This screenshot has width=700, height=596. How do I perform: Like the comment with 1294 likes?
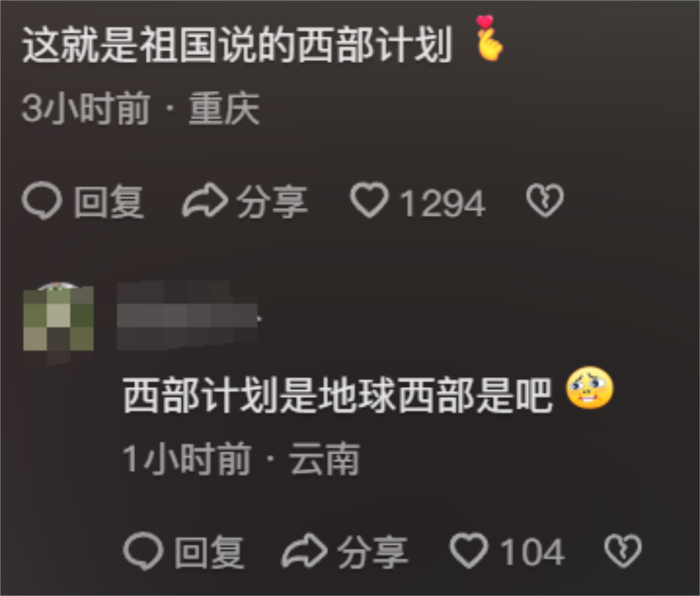[369, 200]
